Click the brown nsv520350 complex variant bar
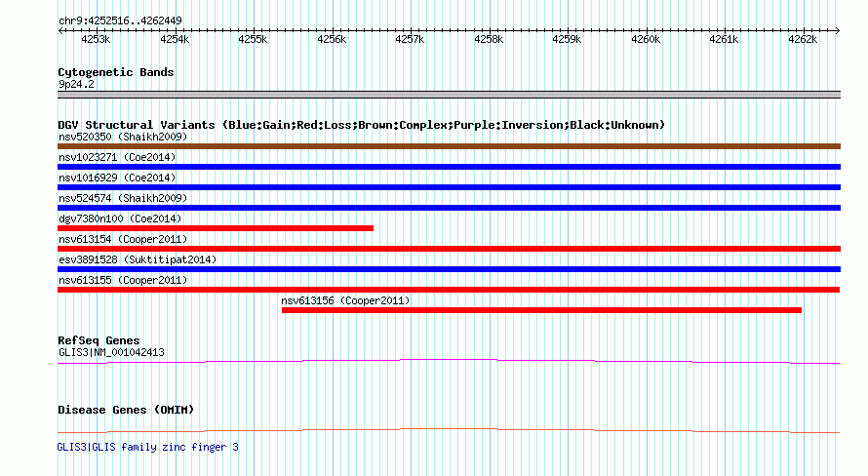This screenshot has width=868, height=476. (449, 146)
